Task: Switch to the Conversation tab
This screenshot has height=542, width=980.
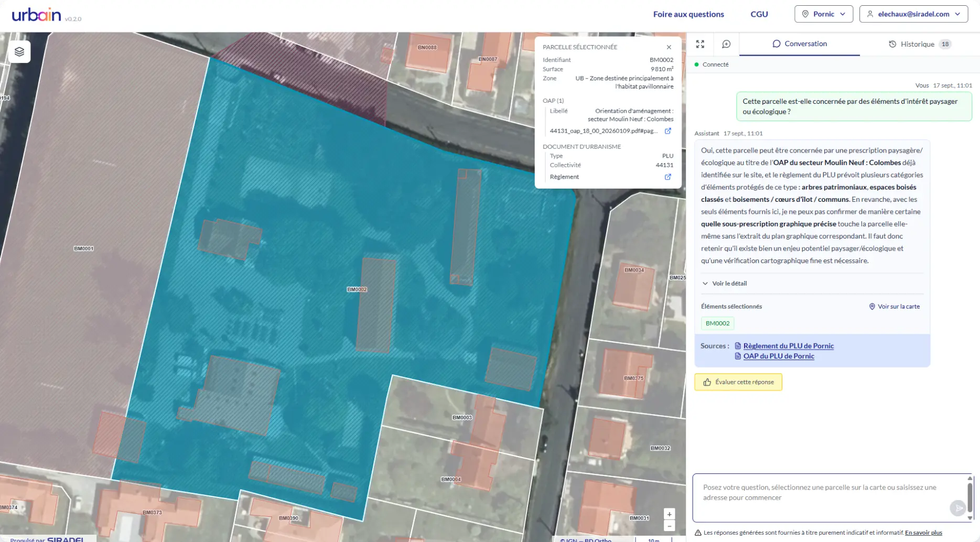Action: [x=799, y=44]
